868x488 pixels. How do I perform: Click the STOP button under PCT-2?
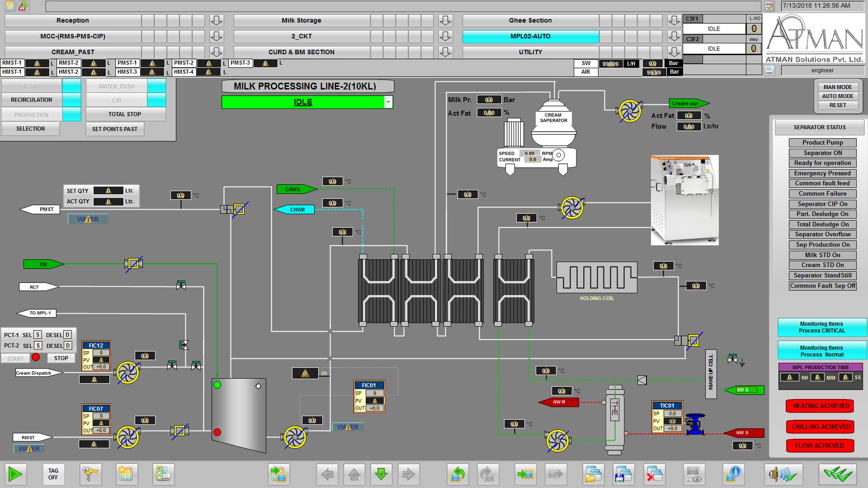coord(61,358)
